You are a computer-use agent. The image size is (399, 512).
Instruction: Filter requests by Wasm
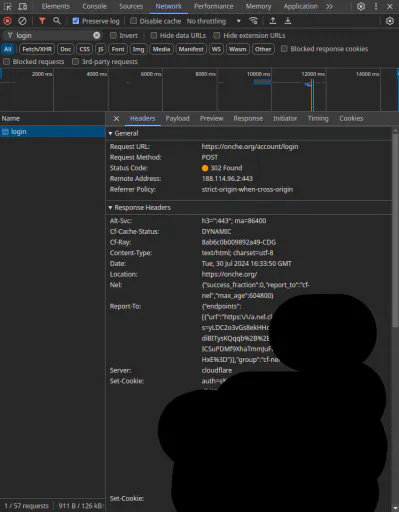click(237, 49)
